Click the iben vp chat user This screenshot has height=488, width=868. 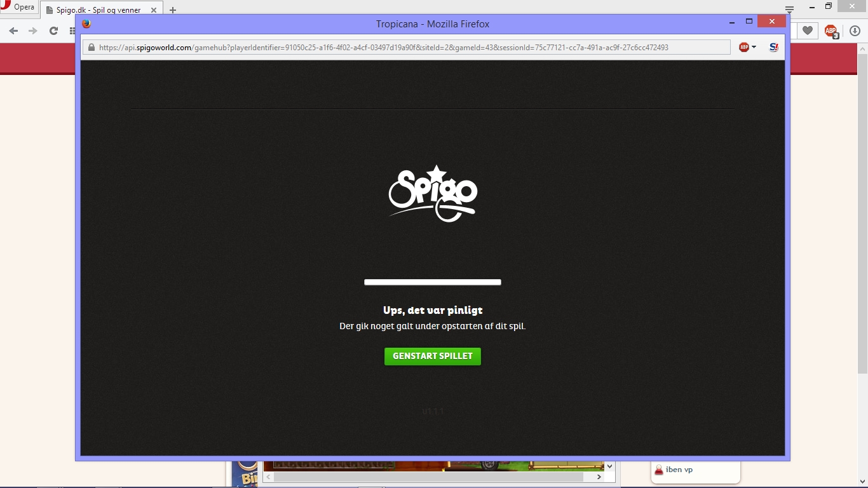coord(679,470)
